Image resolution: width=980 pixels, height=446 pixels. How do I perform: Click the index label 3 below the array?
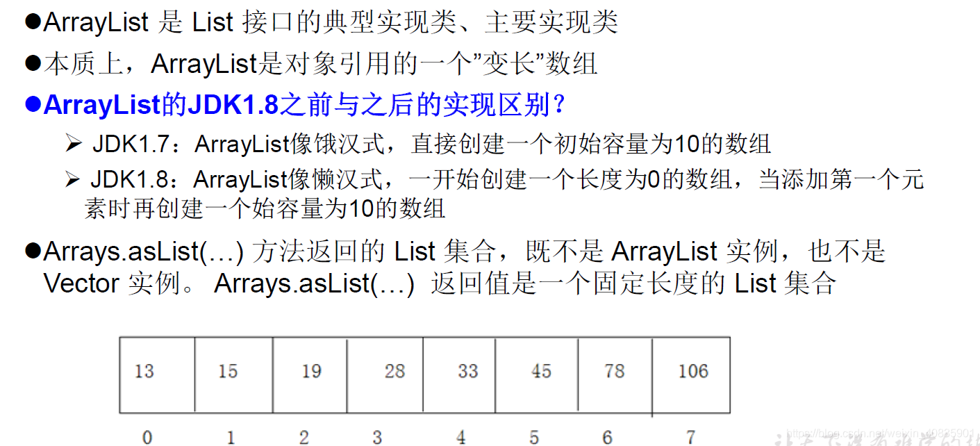point(377,437)
